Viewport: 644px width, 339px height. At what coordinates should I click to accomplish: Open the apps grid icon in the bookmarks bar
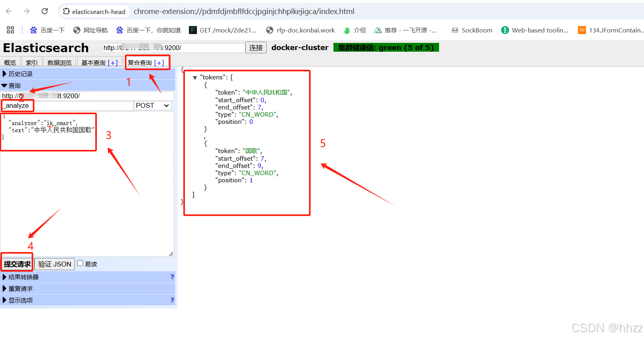point(10,30)
